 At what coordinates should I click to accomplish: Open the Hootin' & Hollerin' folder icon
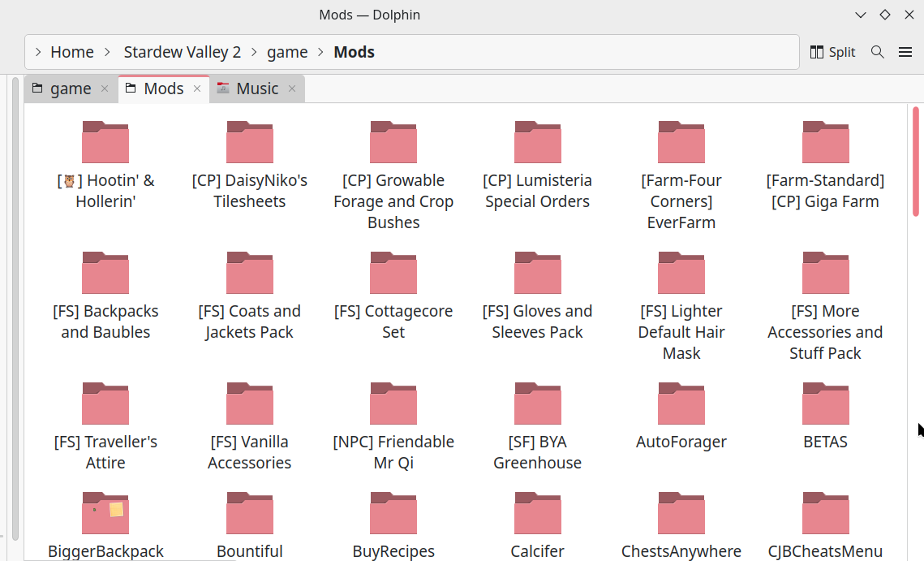(105, 142)
